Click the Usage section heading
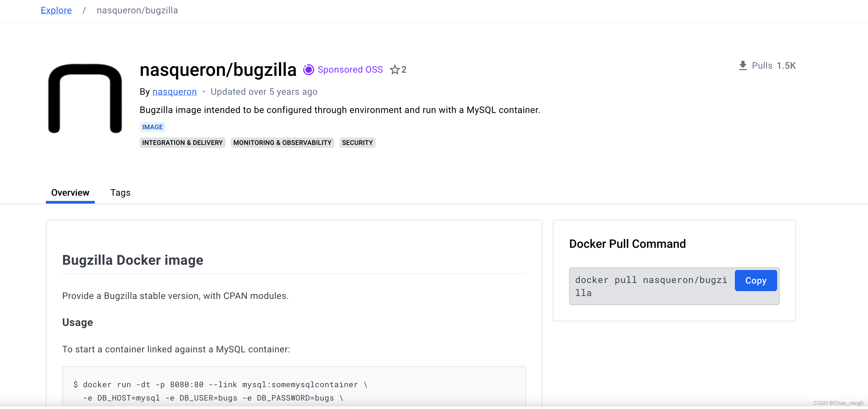 pos(77,323)
